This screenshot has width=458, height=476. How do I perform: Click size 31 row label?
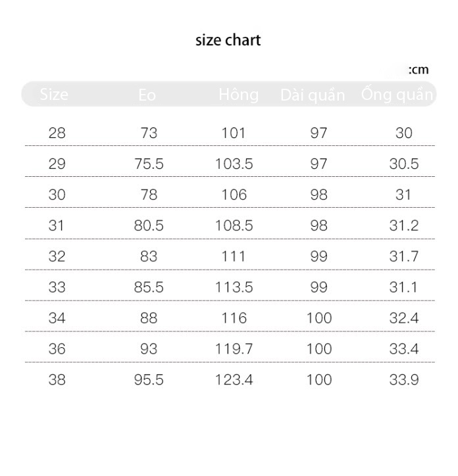pos(56,226)
